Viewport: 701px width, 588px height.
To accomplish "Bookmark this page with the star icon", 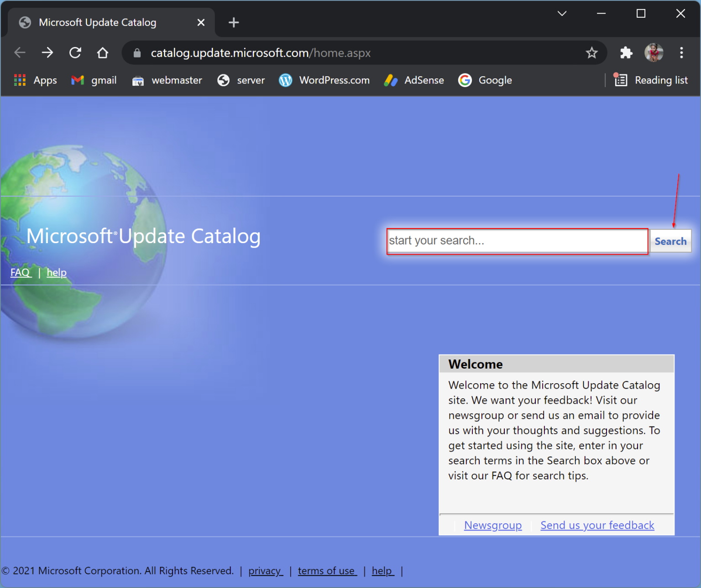I will [591, 52].
